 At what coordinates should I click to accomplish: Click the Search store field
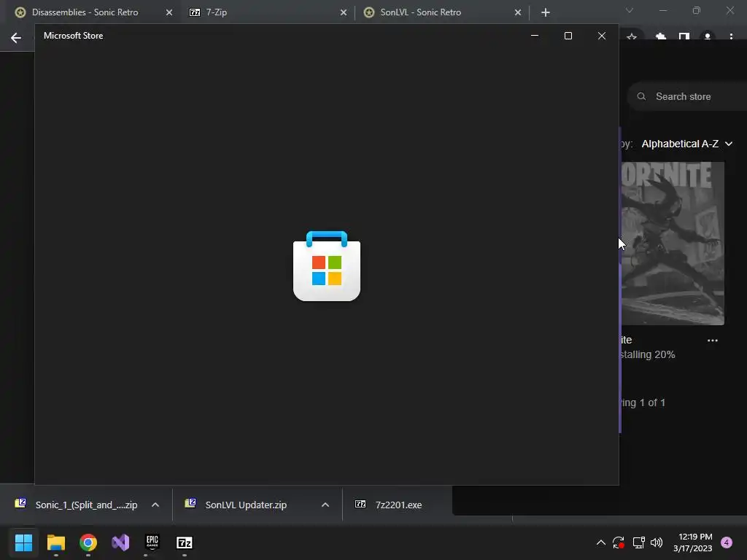point(689,97)
